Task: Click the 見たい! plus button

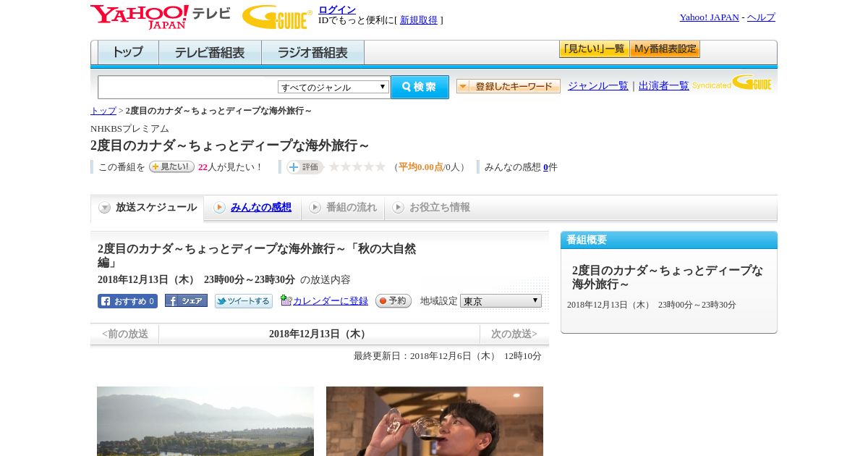Action: (171, 166)
